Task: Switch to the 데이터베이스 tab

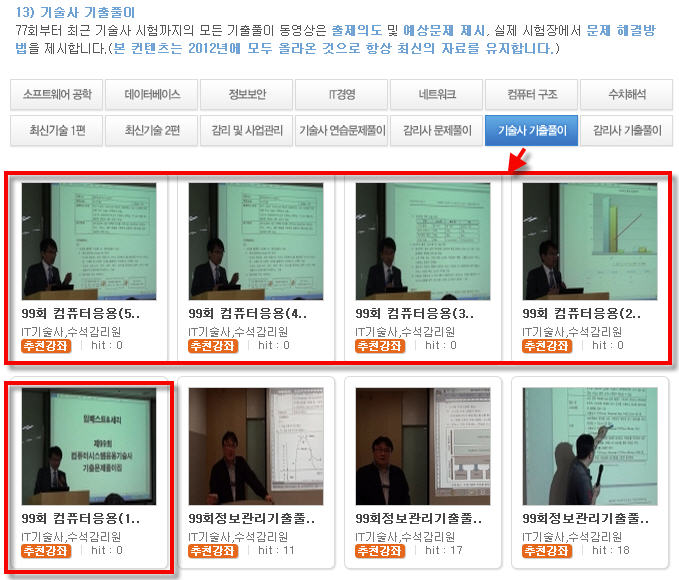Action: coord(152,94)
